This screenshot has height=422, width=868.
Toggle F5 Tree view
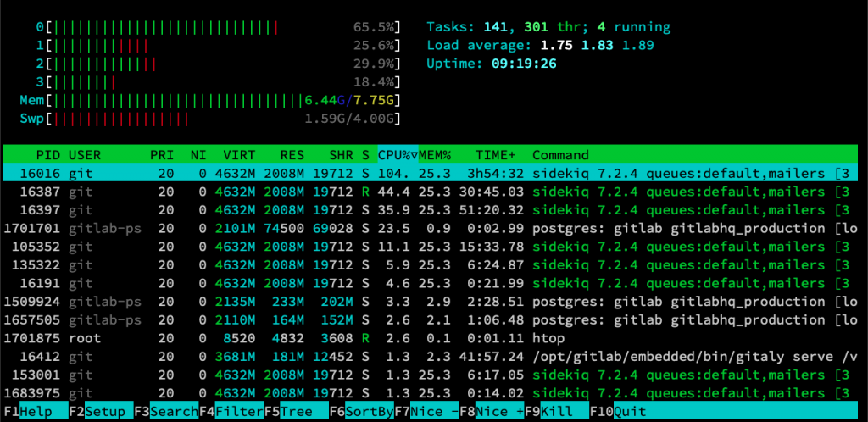pos(296,412)
